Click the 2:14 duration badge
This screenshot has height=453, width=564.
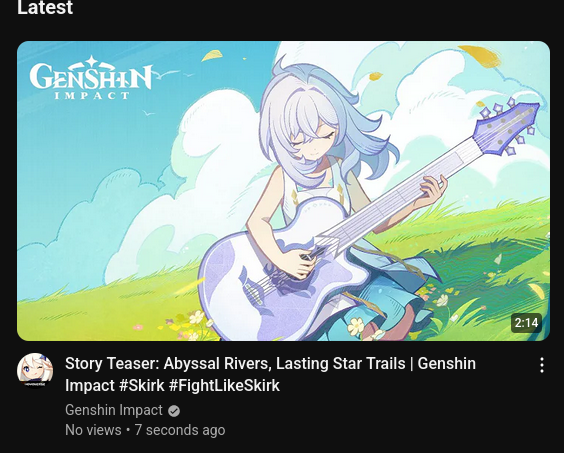click(x=526, y=323)
